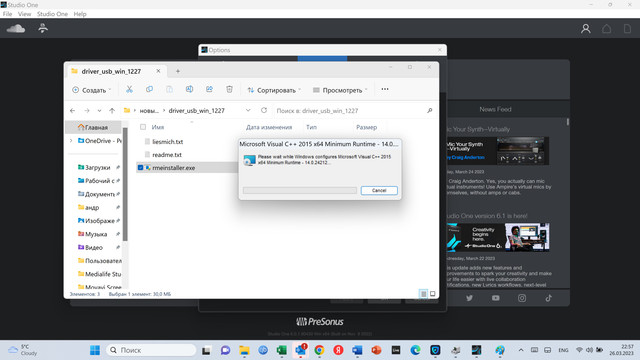This screenshot has height=360, width=640.
Task: Open the Просмотреть dropdown
Action: pyautogui.click(x=340, y=90)
